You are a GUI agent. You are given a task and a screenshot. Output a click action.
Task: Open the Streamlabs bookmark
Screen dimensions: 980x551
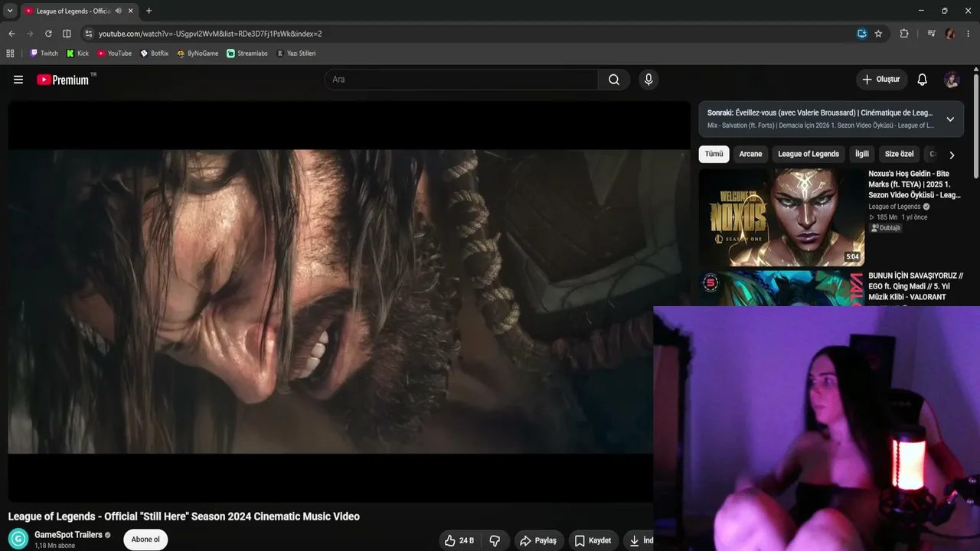pyautogui.click(x=247, y=54)
